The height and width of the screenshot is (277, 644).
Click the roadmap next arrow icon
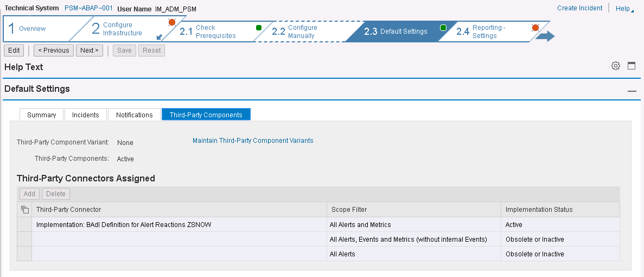[x=545, y=36]
